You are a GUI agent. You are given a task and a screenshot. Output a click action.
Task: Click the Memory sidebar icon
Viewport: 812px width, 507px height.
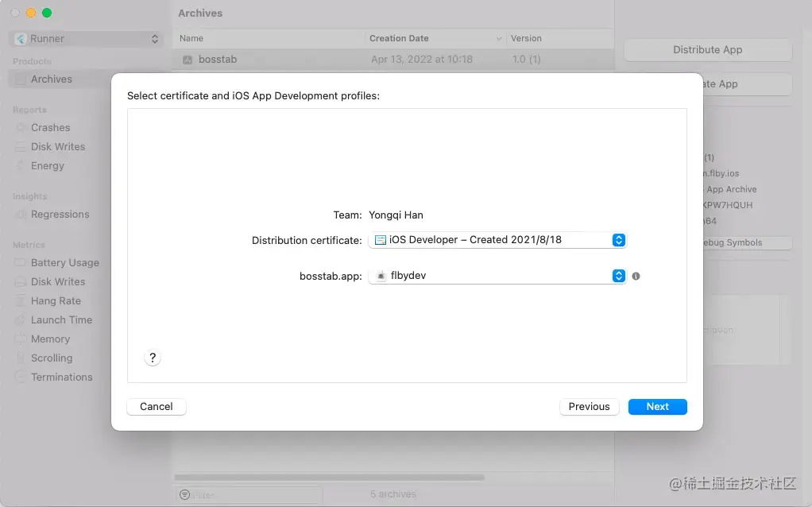coord(20,339)
